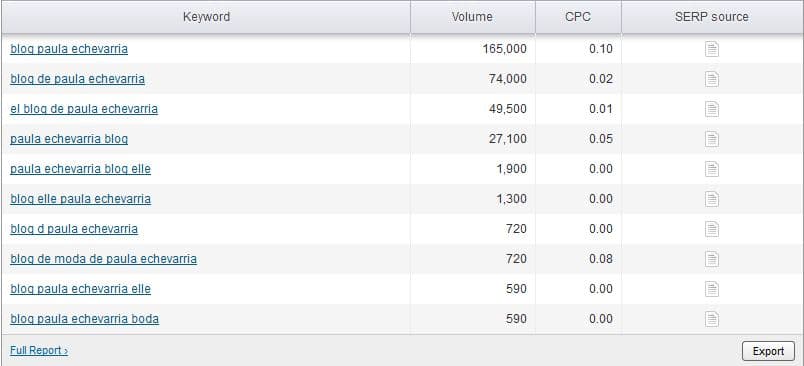Open SERP source for blog paula echevarria
Viewport: 804px width, 366px height.
(712, 49)
